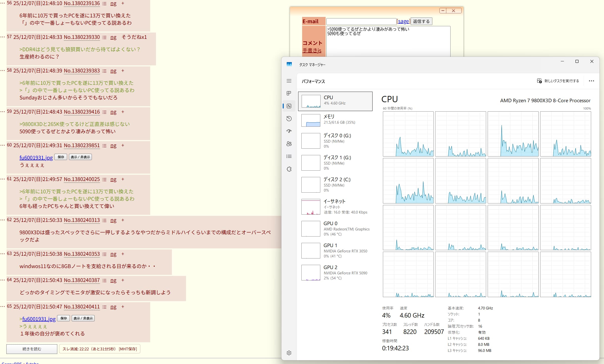This screenshot has width=604, height=364.
Task: Open Details list icon in sidebar
Action: pyautogui.click(x=289, y=157)
